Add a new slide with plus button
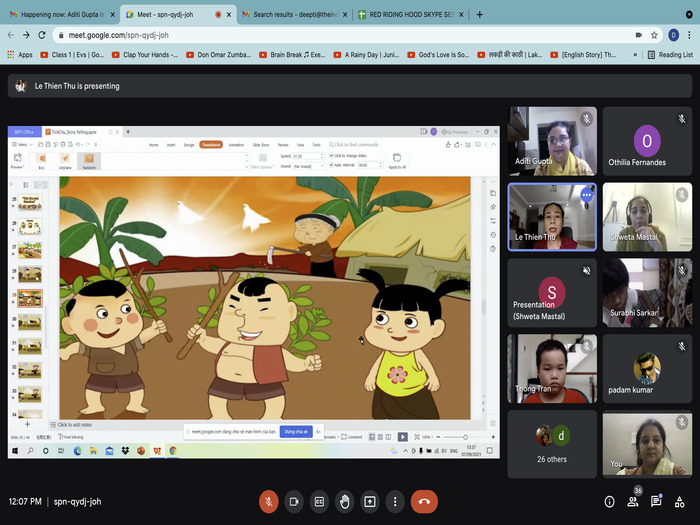 pyautogui.click(x=27, y=424)
